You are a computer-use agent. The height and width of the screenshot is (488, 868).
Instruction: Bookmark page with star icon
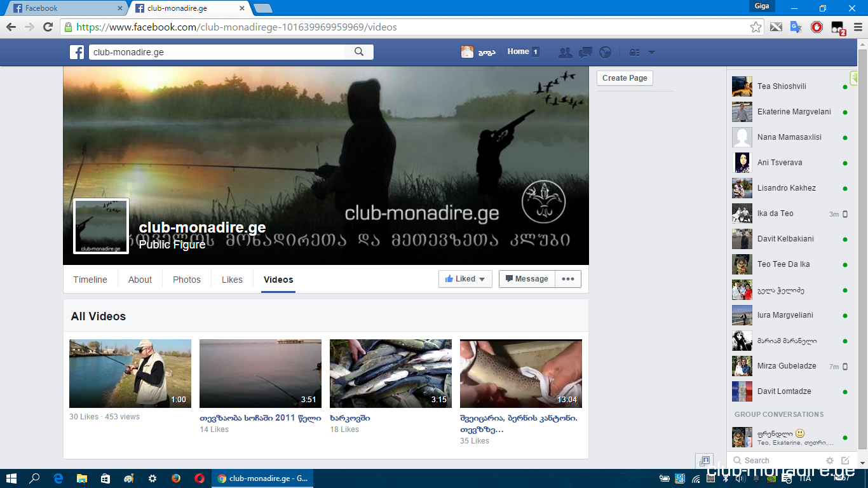click(756, 27)
